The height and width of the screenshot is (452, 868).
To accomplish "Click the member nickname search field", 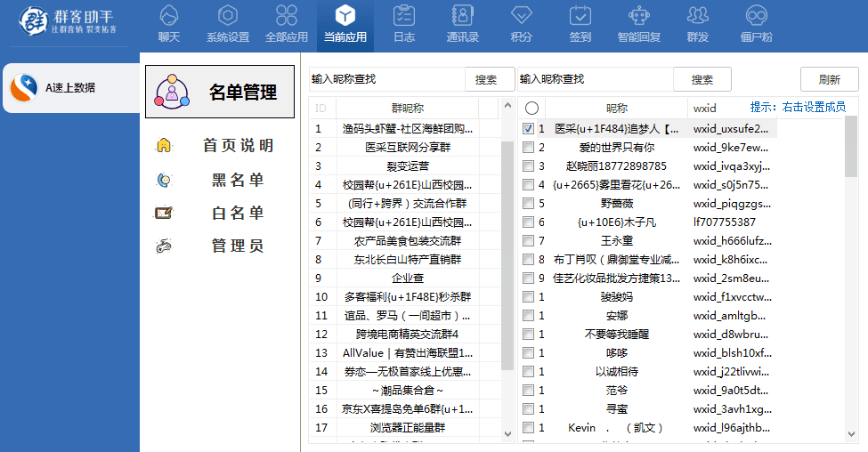I will (595, 79).
